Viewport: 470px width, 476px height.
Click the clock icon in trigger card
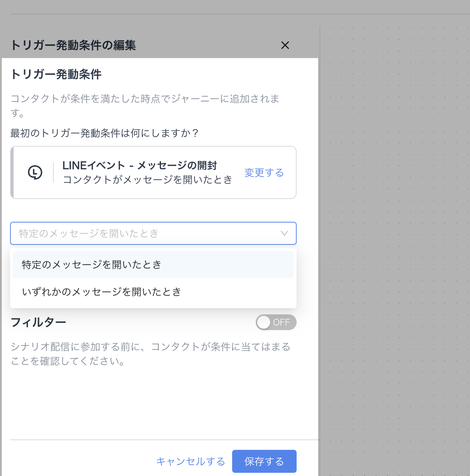click(x=35, y=172)
